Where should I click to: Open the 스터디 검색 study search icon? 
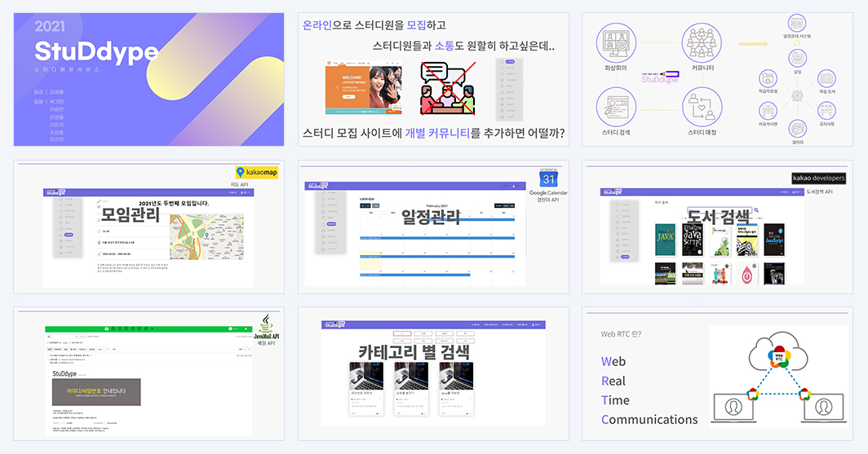616,107
